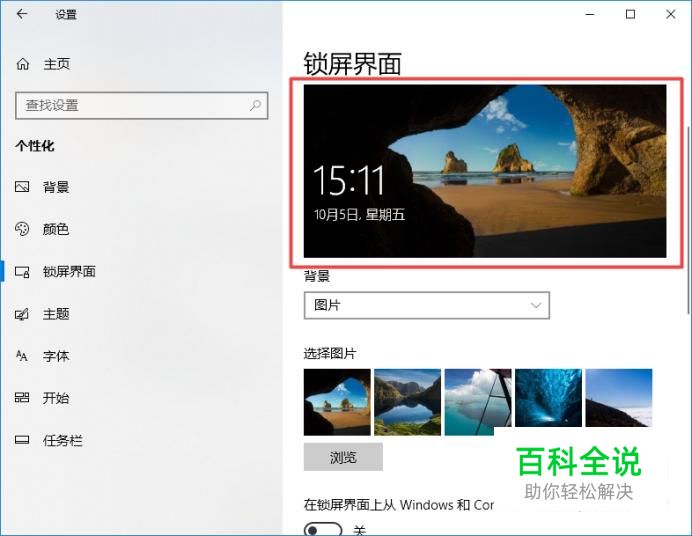The image size is (692, 536).
Task: Open the 主页 menu entry
Action: 56,64
